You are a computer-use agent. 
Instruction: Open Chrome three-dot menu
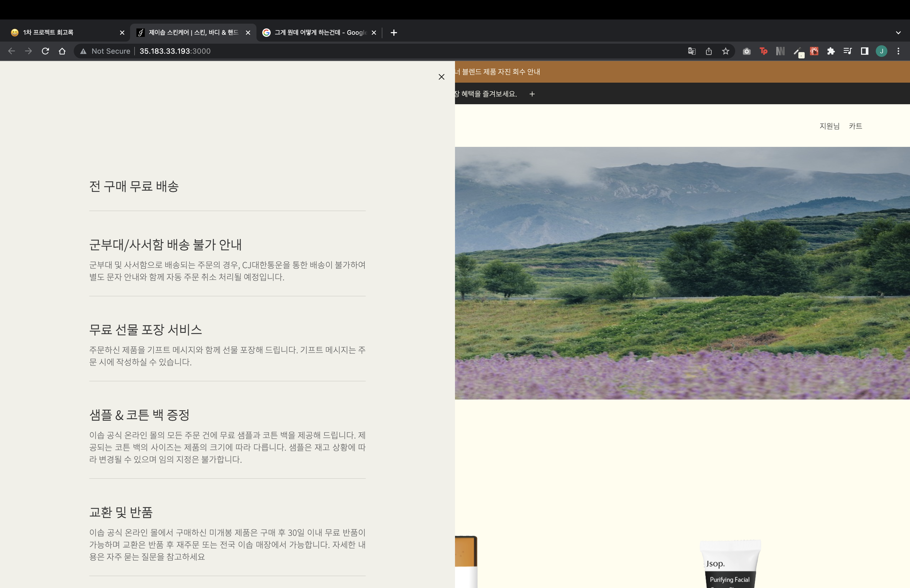tap(898, 51)
